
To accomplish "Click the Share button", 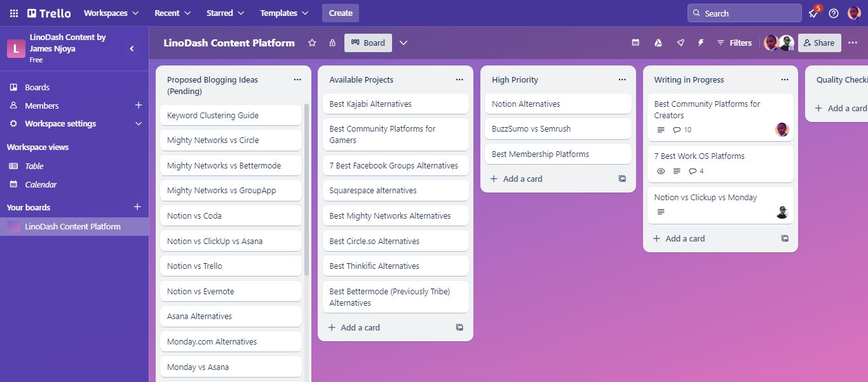I will pyautogui.click(x=819, y=43).
